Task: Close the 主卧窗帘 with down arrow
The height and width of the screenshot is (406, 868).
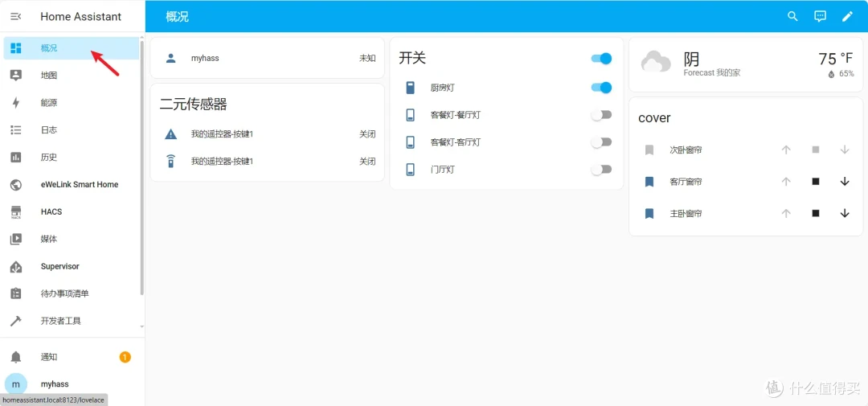Action: point(844,213)
